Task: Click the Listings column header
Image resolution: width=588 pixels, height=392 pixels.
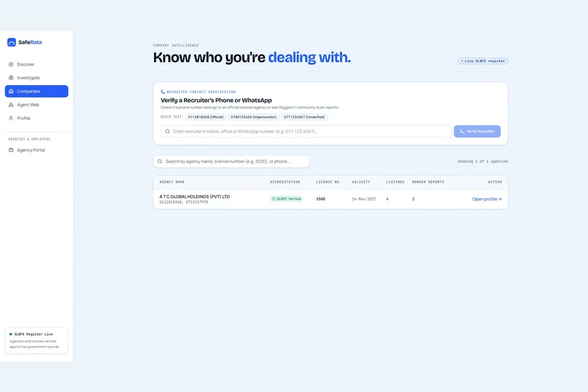Action: tap(395, 182)
